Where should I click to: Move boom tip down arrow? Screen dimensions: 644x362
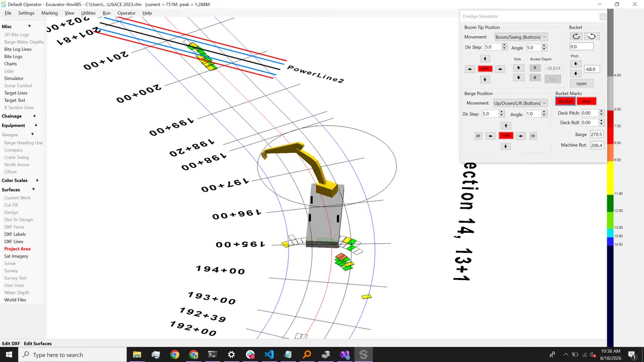pos(485,79)
